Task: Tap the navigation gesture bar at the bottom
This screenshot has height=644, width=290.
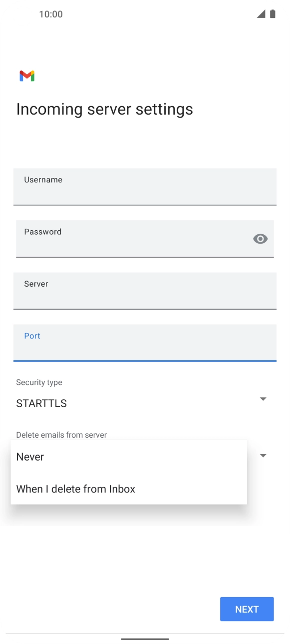Action: (145, 640)
